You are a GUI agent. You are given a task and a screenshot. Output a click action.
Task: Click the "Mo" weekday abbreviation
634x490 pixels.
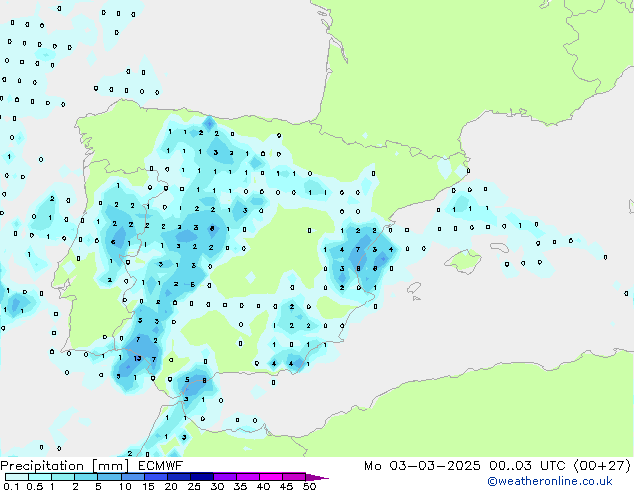[372, 466]
